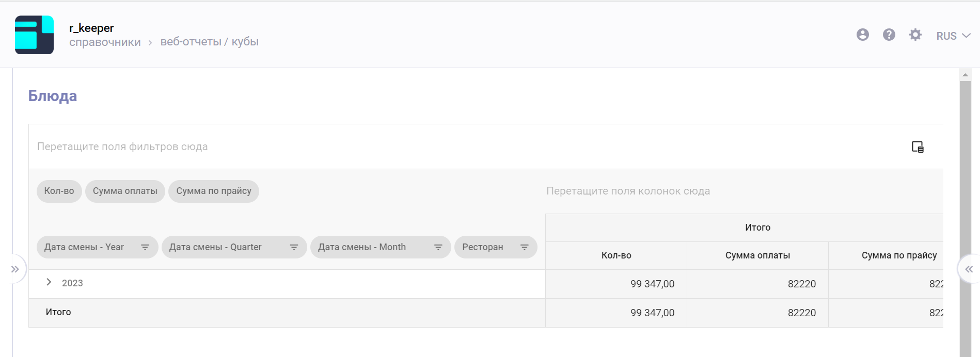Viewport: 980px width, 357px height.
Task: Click filter icon on Дата смены - Year
Action: pyautogui.click(x=145, y=247)
